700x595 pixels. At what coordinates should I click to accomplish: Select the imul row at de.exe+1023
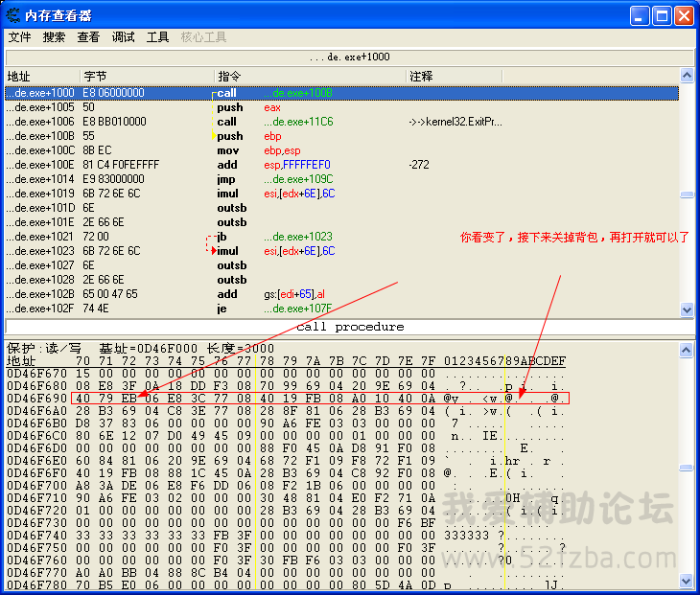342,251
